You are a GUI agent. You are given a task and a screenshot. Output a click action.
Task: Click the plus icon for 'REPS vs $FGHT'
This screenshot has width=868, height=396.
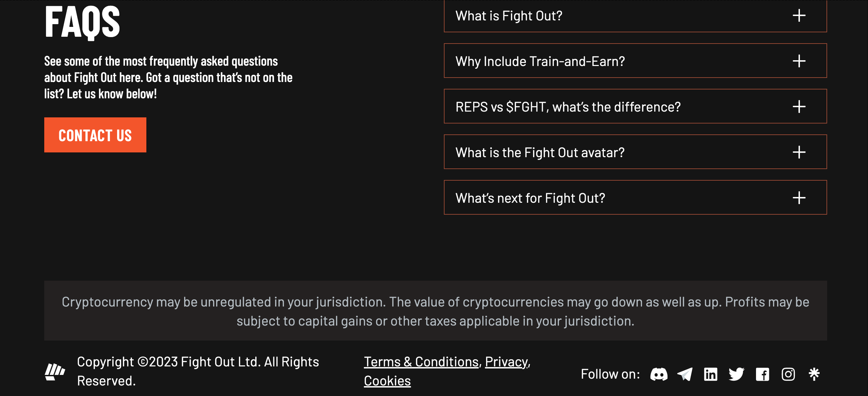point(799,107)
